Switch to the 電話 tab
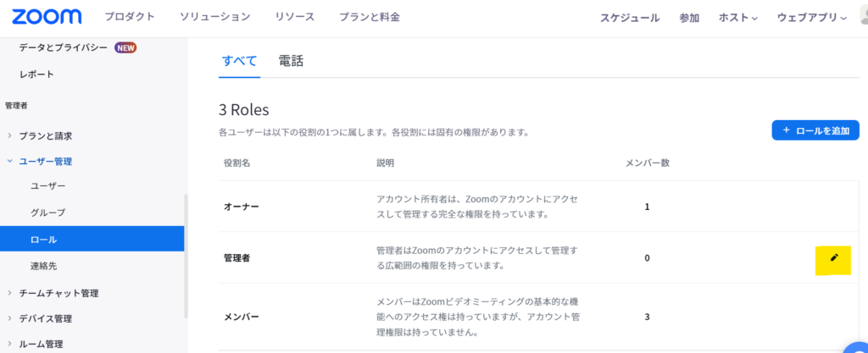868x353 pixels. pos(291,61)
